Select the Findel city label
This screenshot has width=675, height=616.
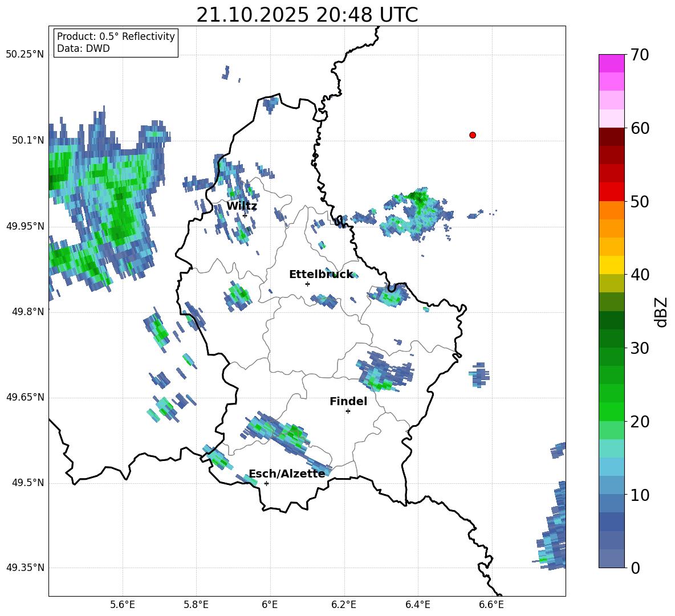click(348, 401)
